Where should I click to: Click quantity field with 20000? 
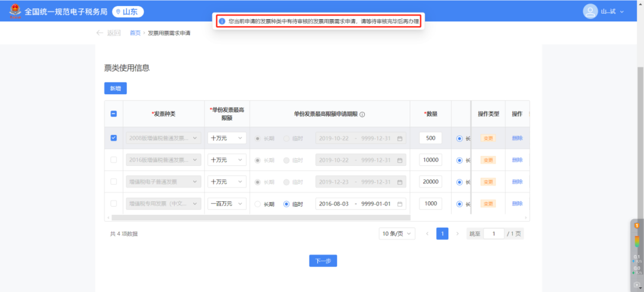431,182
